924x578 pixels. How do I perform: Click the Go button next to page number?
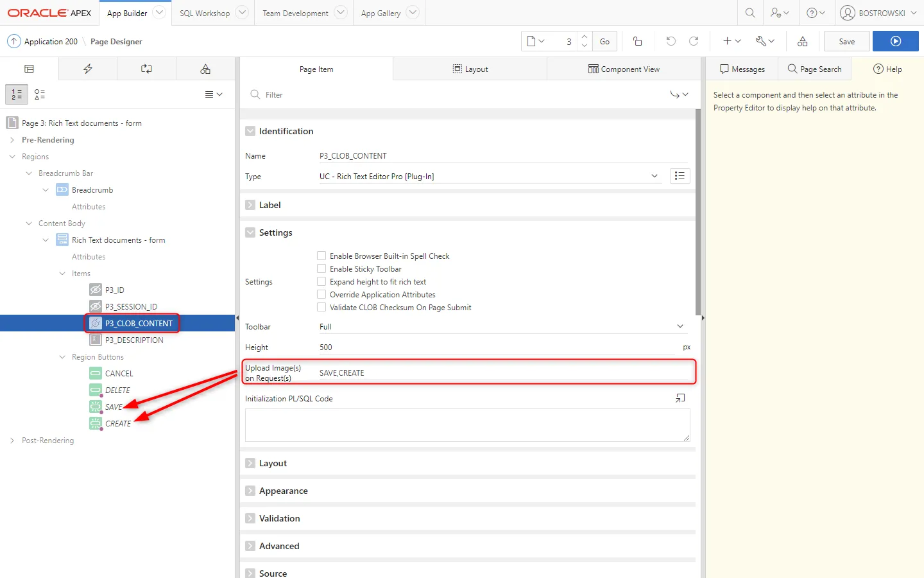pyautogui.click(x=604, y=41)
